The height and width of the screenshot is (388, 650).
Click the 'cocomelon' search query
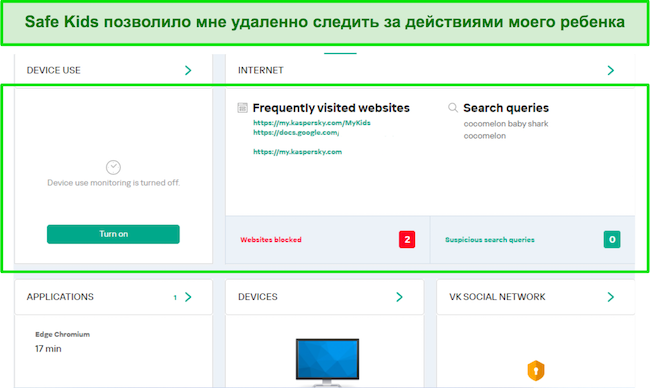(x=485, y=136)
